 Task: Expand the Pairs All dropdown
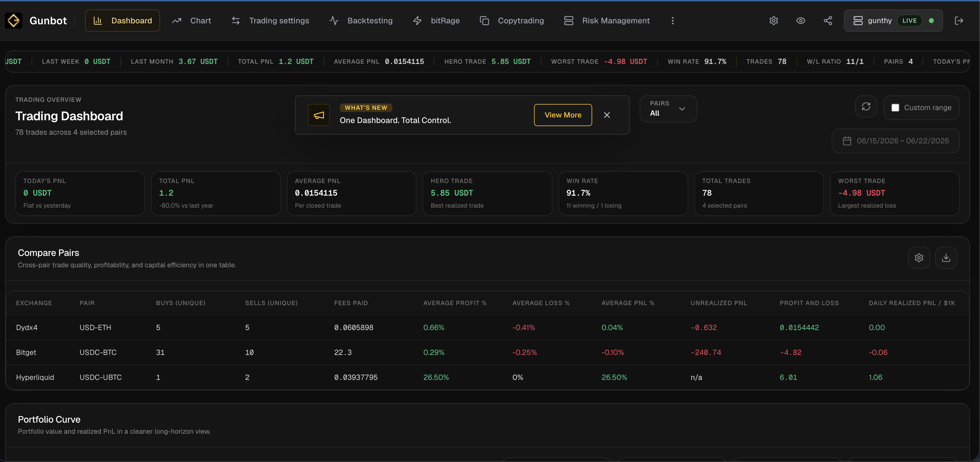click(668, 109)
